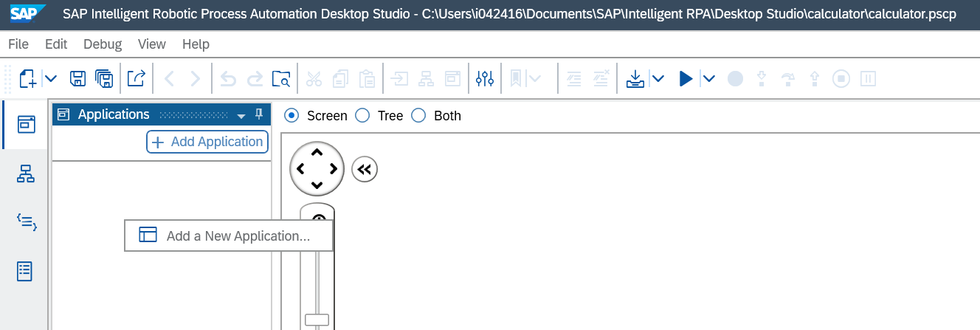
Task: Open the Workflows icon in left sidebar
Action: (x=26, y=173)
